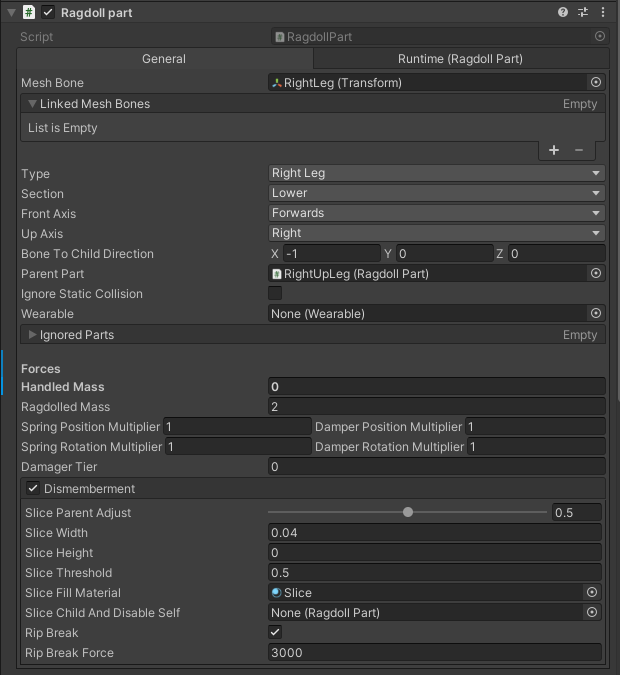This screenshot has width=620, height=675.
Task: Remove a list entry with the minus button
Action: (x=579, y=150)
